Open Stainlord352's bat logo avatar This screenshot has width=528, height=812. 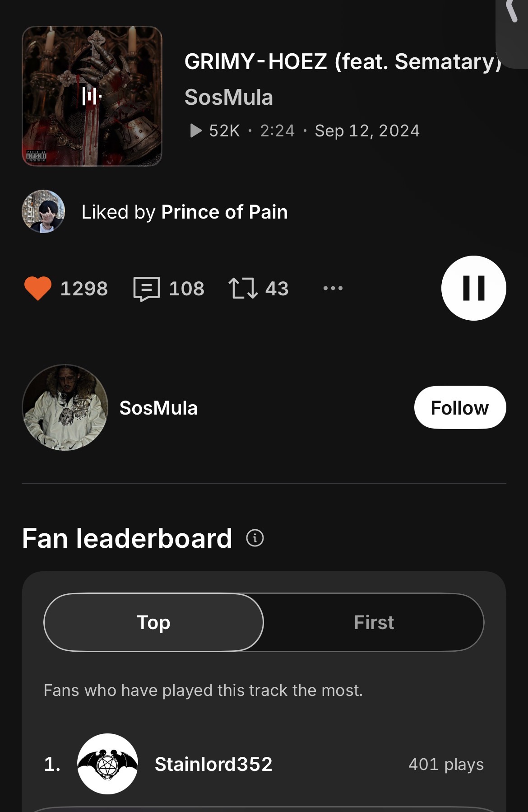coord(107,764)
